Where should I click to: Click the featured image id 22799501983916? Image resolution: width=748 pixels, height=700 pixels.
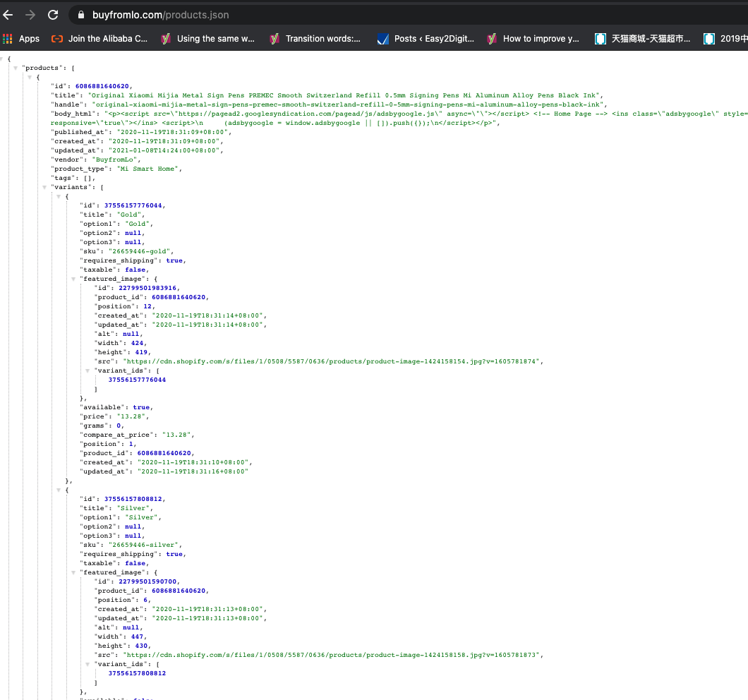coord(147,288)
